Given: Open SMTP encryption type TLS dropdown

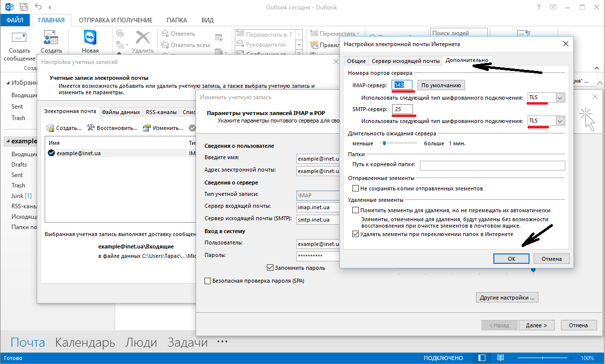Looking at the screenshot, I should 560,121.
